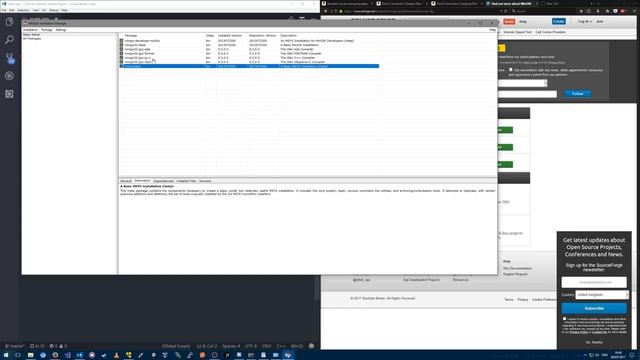Open File Explorer from taskbar
The width and height of the screenshot is (640, 360).
[x=30, y=355]
